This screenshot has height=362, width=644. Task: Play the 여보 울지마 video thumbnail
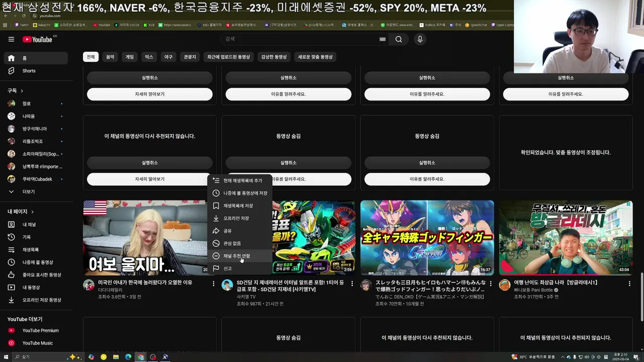coord(145,238)
